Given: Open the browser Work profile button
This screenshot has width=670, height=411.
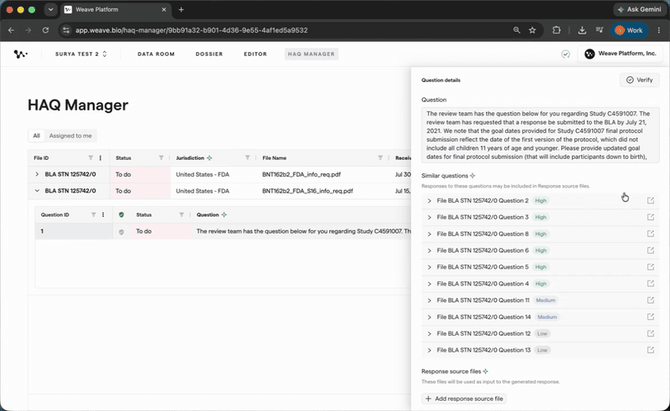Looking at the screenshot, I should click(629, 30).
